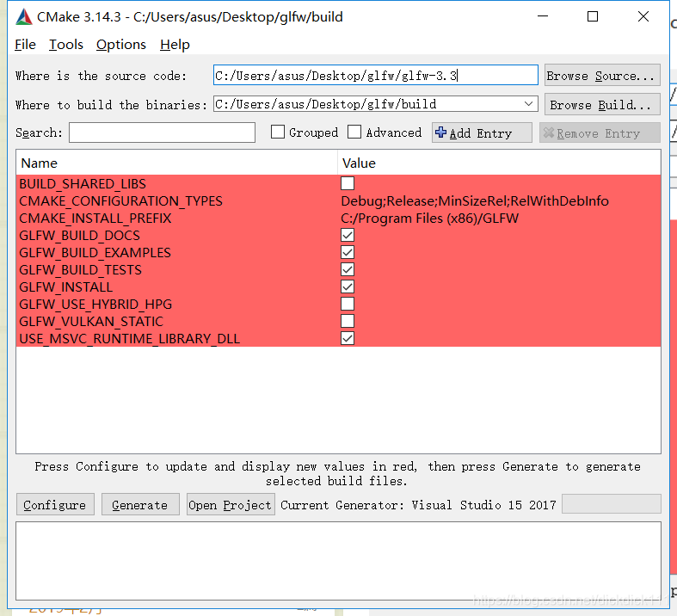Viewport: 677px width, 616px height.
Task: Select the GLFW_BUILD_TESTS row name
Action: pos(80,270)
